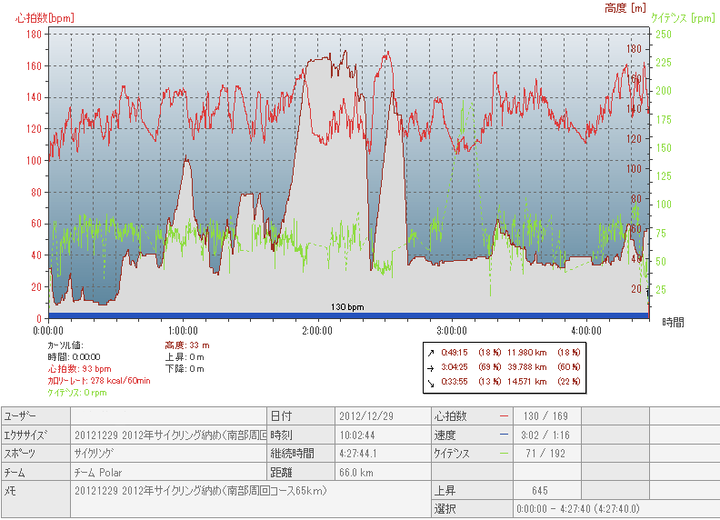Viewport: 720px width, 520px height.
Task: Click the 距離 label cell
Action: [x=301, y=472]
